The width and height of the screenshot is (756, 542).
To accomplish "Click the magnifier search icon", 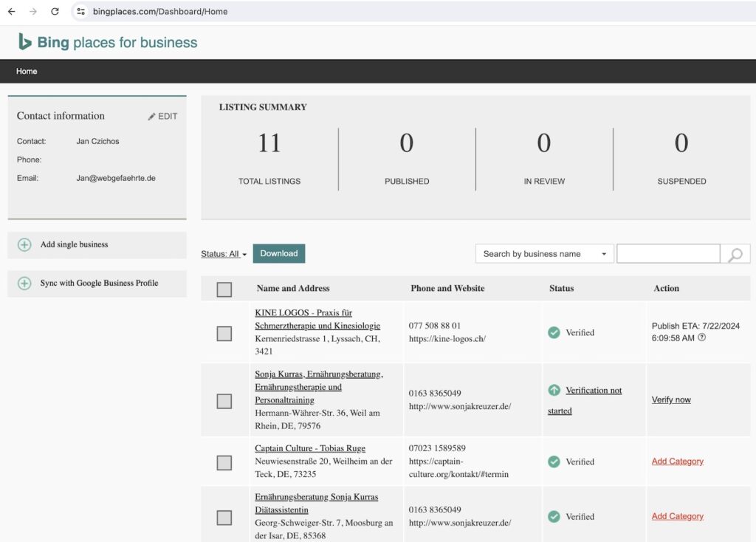I will click(735, 254).
